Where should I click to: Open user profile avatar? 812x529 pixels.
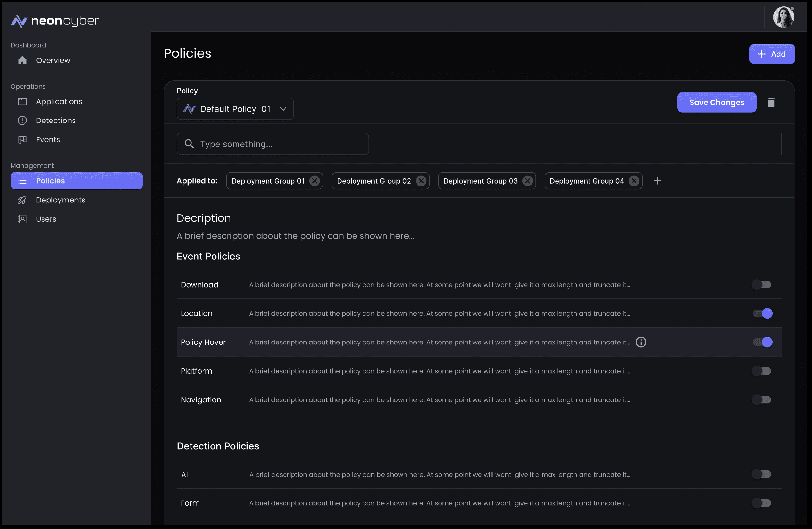coord(783,17)
